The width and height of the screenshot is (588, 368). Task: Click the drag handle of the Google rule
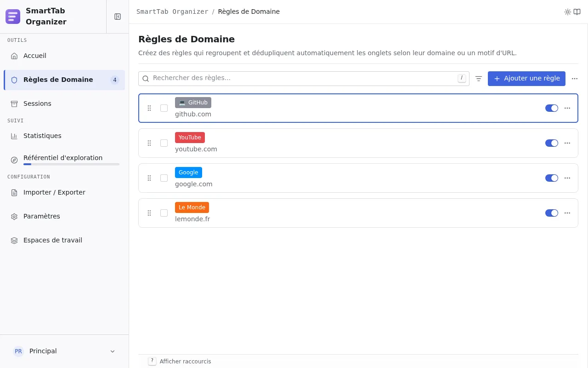(149, 178)
